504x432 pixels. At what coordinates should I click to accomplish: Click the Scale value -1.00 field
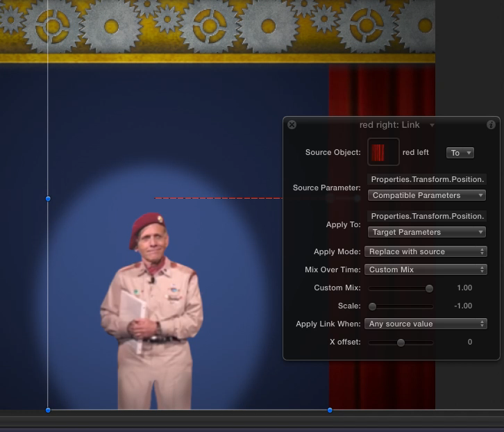(x=462, y=306)
